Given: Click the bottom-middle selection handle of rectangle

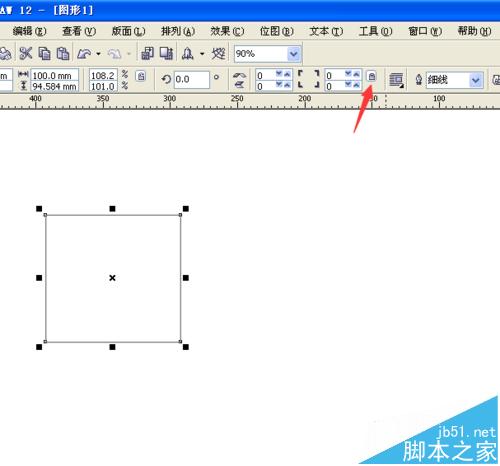Looking at the screenshot, I should (x=112, y=347).
